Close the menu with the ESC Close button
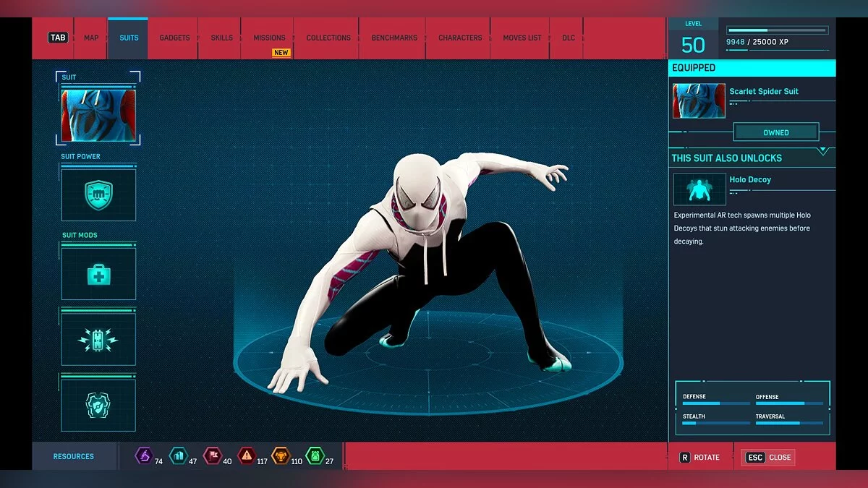This screenshot has height=488, width=868. 767,457
